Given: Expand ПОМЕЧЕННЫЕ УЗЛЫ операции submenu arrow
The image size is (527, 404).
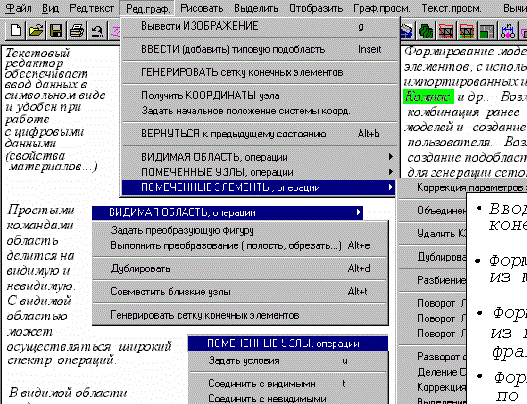Looking at the screenshot, I should coord(391,172).
